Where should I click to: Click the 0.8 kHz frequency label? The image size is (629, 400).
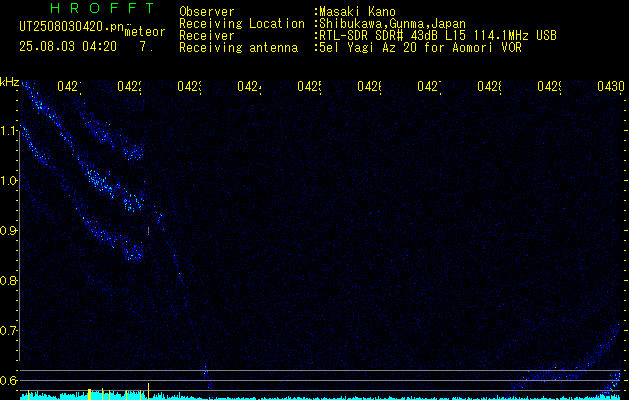tap(9, 280)
